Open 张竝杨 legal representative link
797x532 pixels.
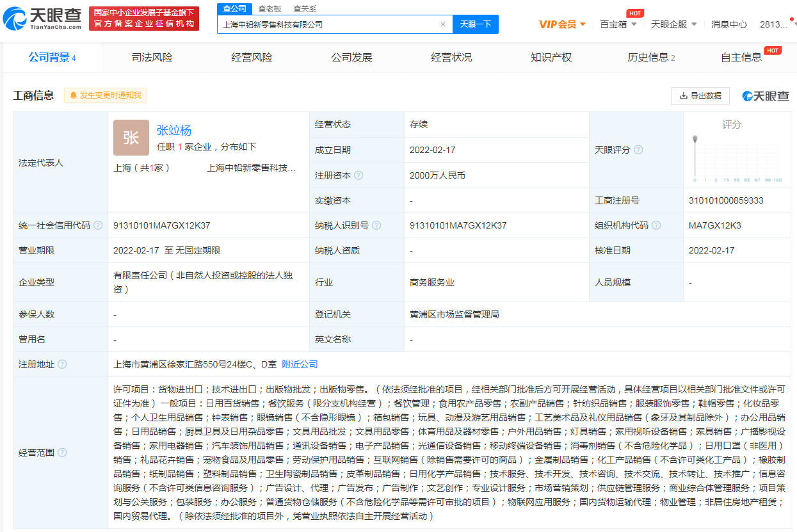pyautogui.click(x=173, y=130)
